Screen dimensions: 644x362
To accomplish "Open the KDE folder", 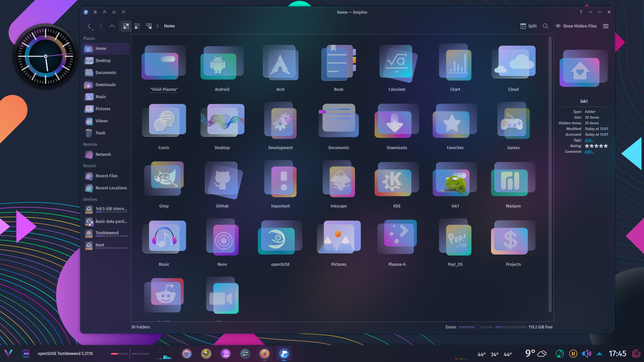I will (x=397, y=185).
